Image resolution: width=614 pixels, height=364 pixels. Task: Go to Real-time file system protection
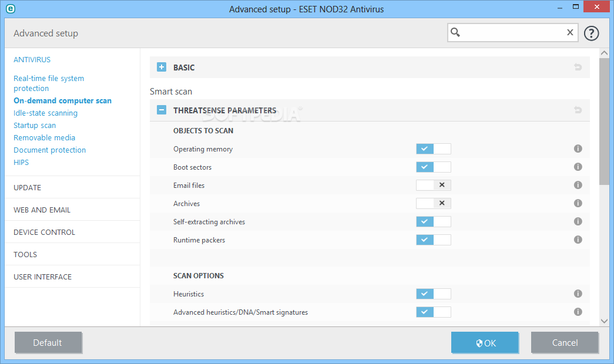point(49,83)
